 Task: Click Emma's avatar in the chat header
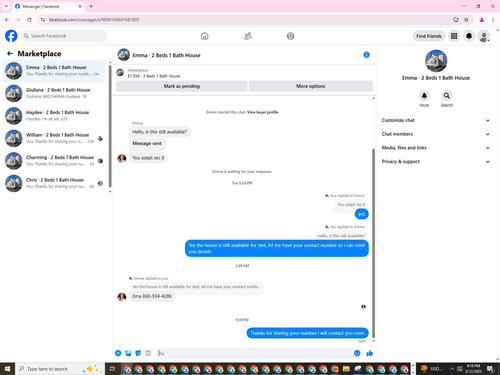[x=124, y=55]
